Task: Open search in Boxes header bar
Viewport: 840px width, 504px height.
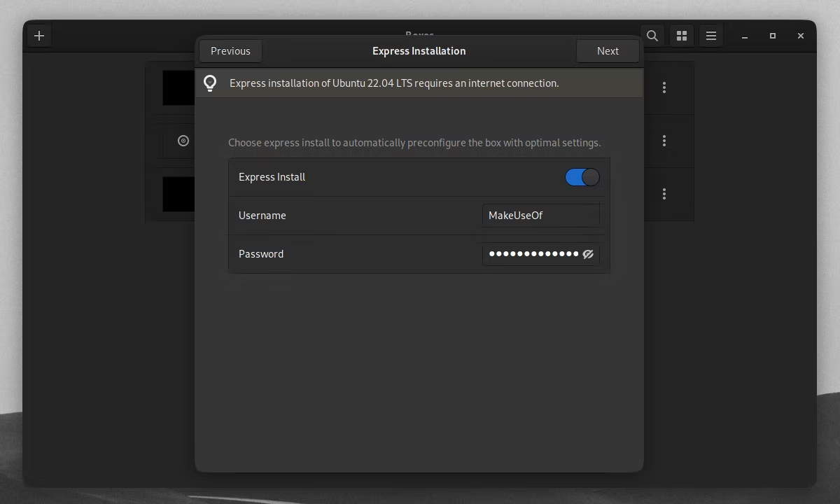Action: [x=652, y=36]
